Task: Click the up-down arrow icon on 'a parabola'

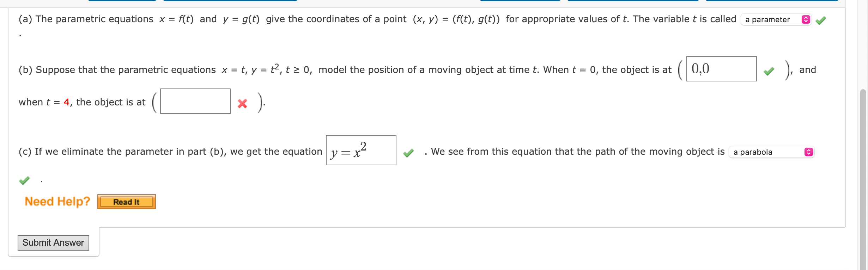Action: [808, 152]
